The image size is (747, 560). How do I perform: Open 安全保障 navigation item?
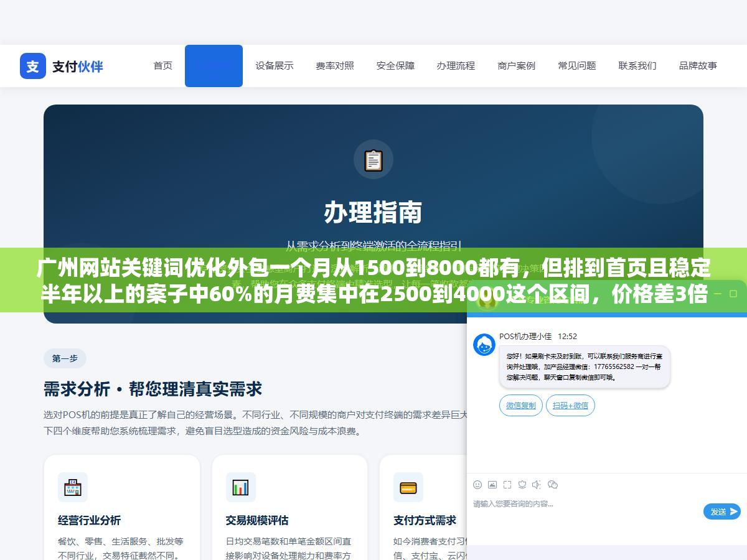[395, 65]
